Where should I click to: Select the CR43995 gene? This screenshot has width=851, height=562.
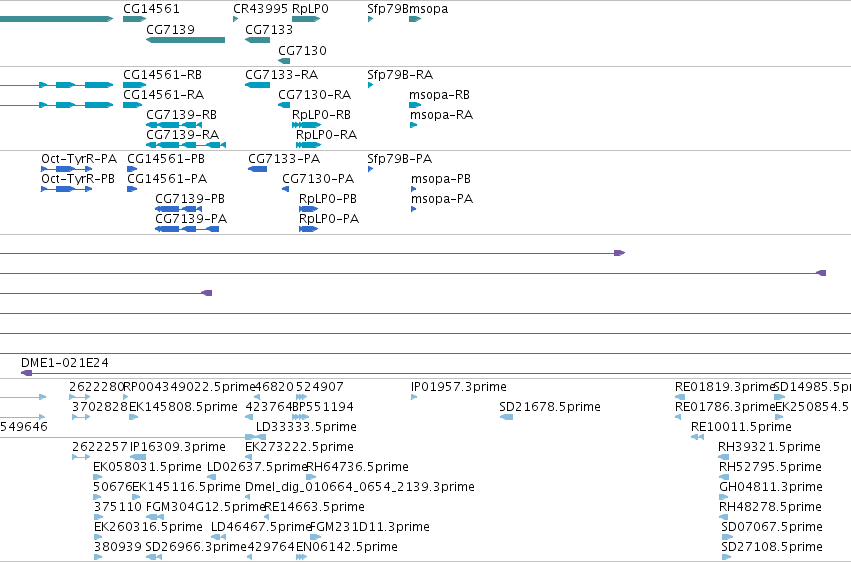236,19
